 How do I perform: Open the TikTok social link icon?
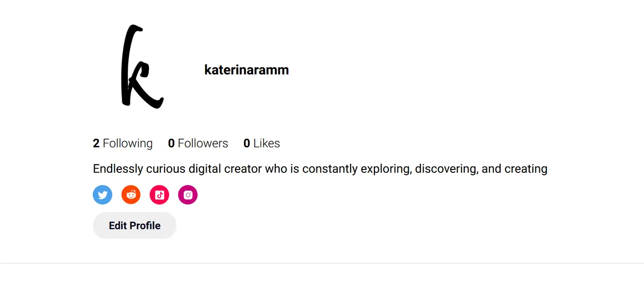point(159,195)
